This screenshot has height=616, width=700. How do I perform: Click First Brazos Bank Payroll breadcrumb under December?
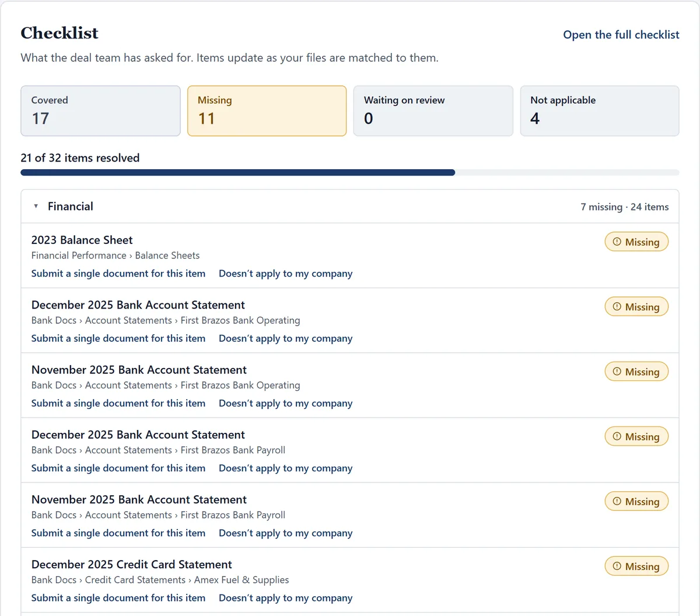tap(233, 450)
